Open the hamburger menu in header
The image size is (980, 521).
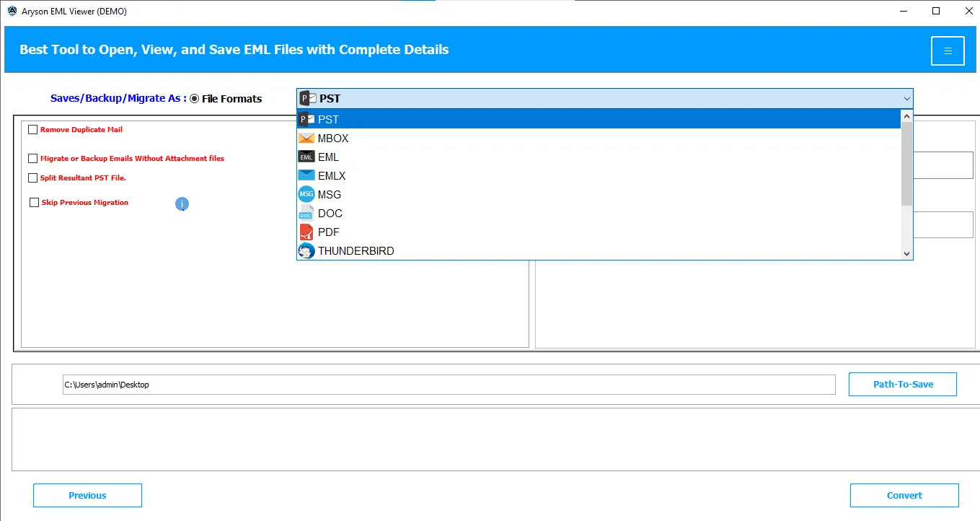(x=948, y=51)
